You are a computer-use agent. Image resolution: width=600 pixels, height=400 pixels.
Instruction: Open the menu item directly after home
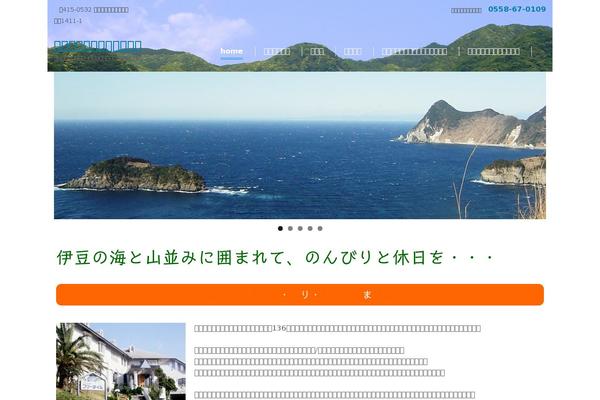(x=277, y=51)
